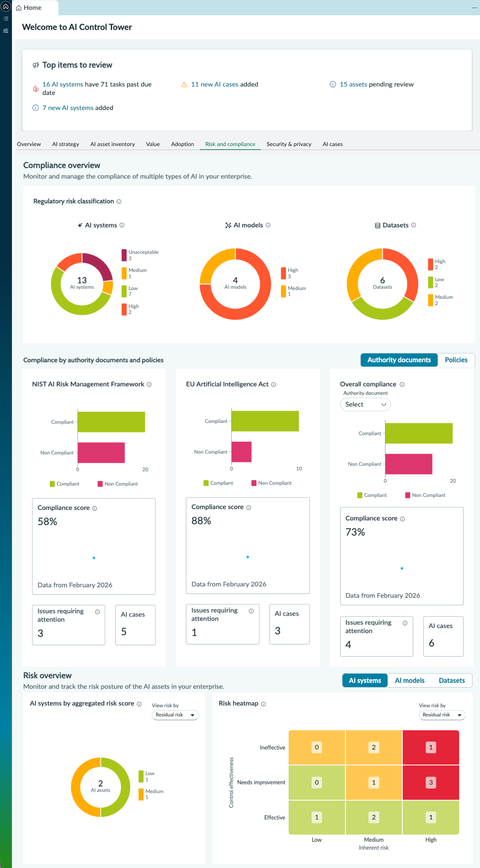Image resolution: width=480 pixels, height=868 pixels.
Task: Click the Overall Issues requiring attention value 4
Action: pyautogui.click(x=348, y=645)
